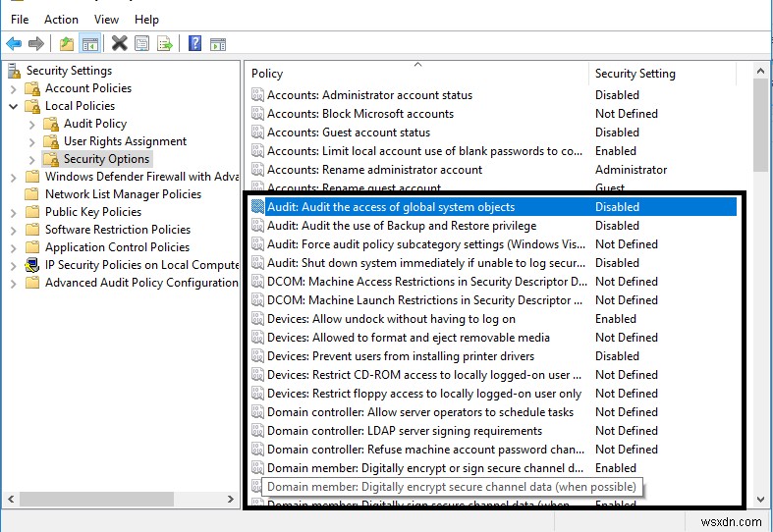Click the IP Security Policies icon
The image size is (773, 532).
(32, 265)
